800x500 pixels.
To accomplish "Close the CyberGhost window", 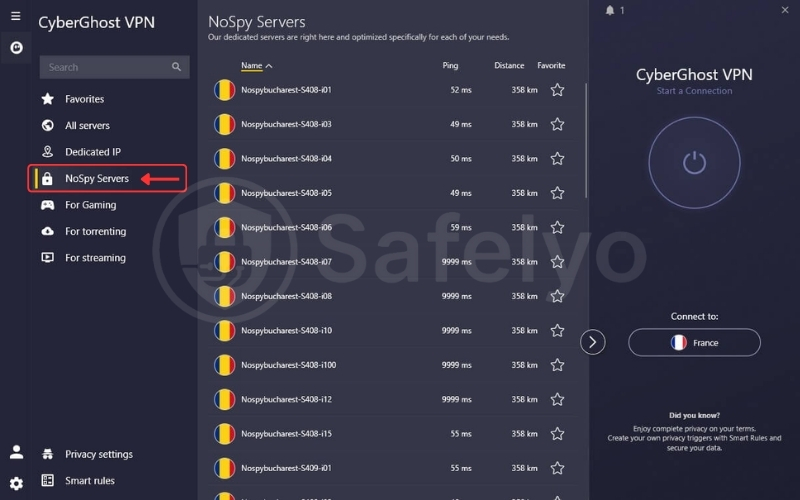I will tap(785, 10).
